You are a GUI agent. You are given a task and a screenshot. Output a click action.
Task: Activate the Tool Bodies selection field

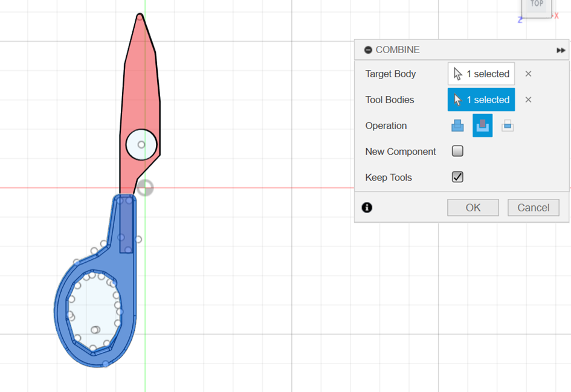click(x=481, y=100)
